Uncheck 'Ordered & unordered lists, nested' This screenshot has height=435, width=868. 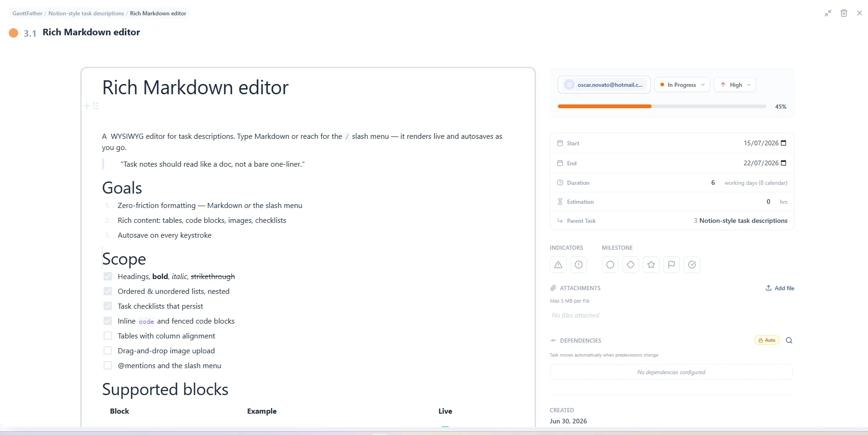pyautogui.click(x=108, y=291)
